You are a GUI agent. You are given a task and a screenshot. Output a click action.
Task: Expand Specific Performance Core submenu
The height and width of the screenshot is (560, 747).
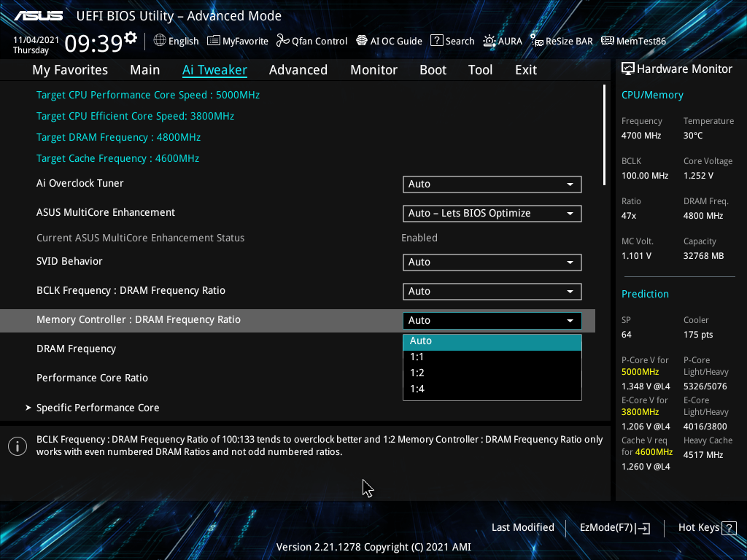pyautogui.click(x=98, y=408)
